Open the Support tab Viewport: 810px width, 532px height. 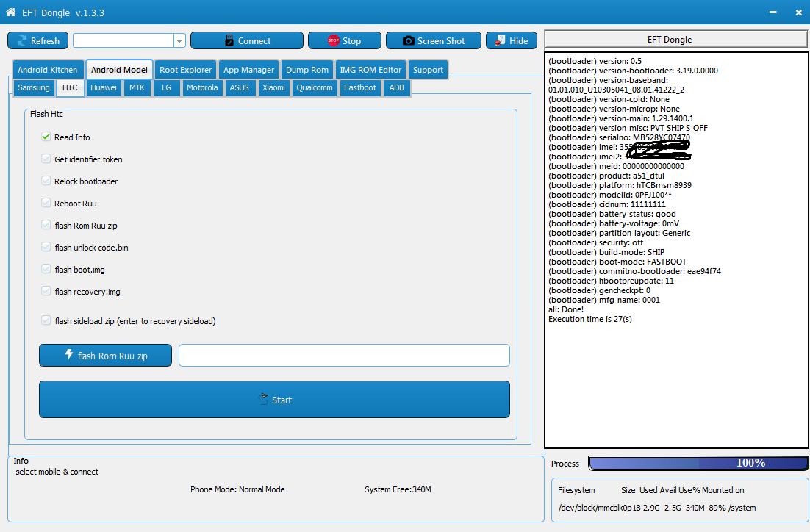point(429,70)
